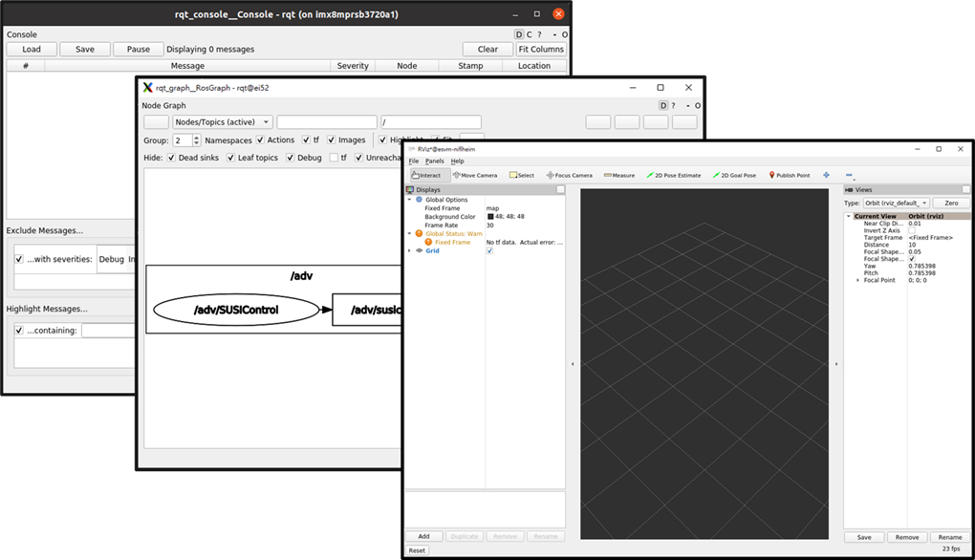Uncheck Dead sinks in Node Graph
This screenshot has height=560, width=975.
pos(171,158)
